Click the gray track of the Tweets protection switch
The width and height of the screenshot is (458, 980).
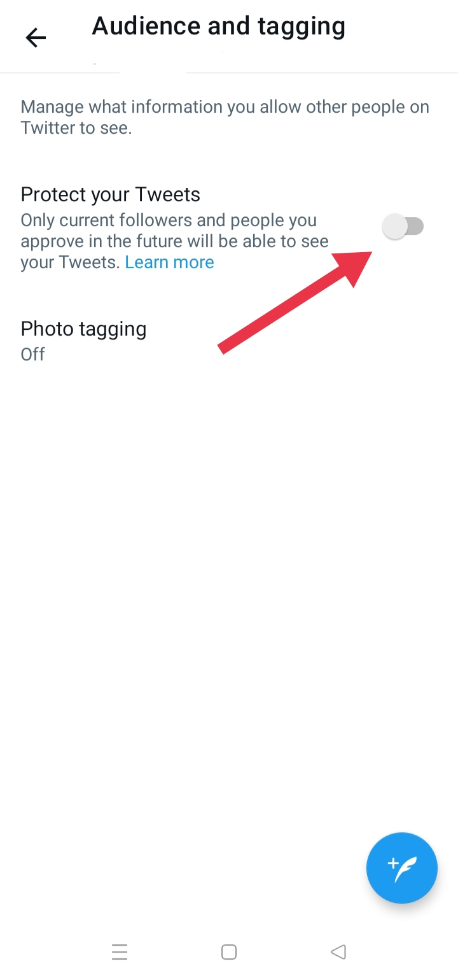(415, 226)
